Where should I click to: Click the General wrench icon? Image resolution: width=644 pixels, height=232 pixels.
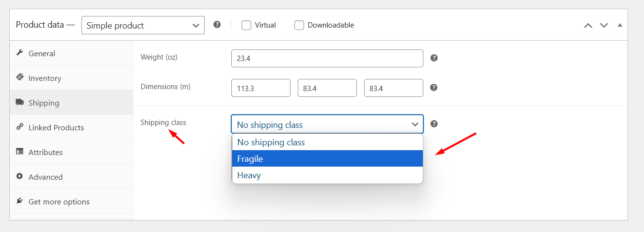click(20, 53)
